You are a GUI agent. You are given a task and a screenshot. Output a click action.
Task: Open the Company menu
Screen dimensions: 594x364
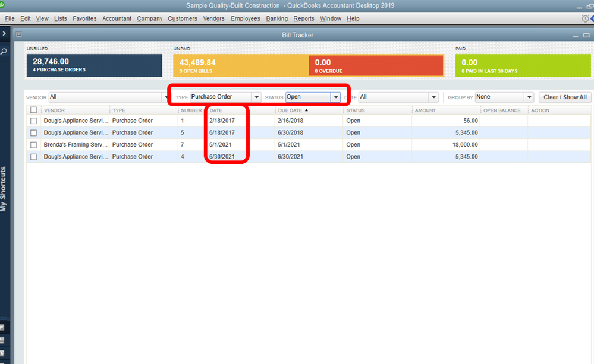[149, 18]
